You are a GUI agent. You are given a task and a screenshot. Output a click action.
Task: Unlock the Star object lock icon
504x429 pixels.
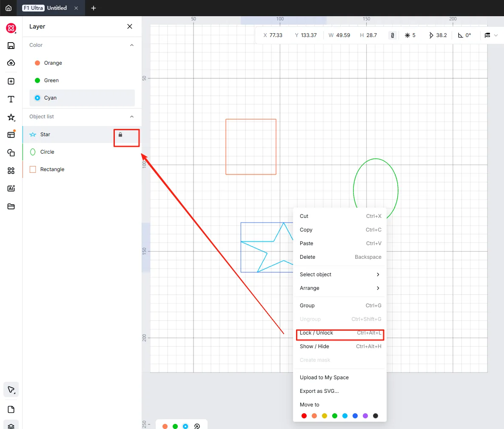coord(120,135)
